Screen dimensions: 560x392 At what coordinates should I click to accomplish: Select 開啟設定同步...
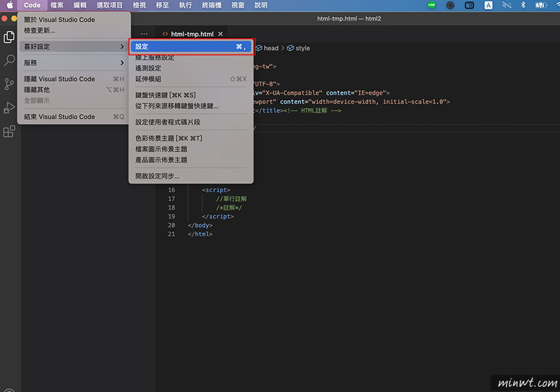[191, 176]
